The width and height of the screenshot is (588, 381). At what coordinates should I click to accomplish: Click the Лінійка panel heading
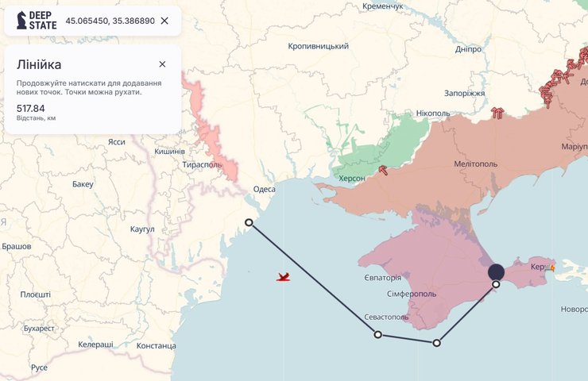coord(39,65)
